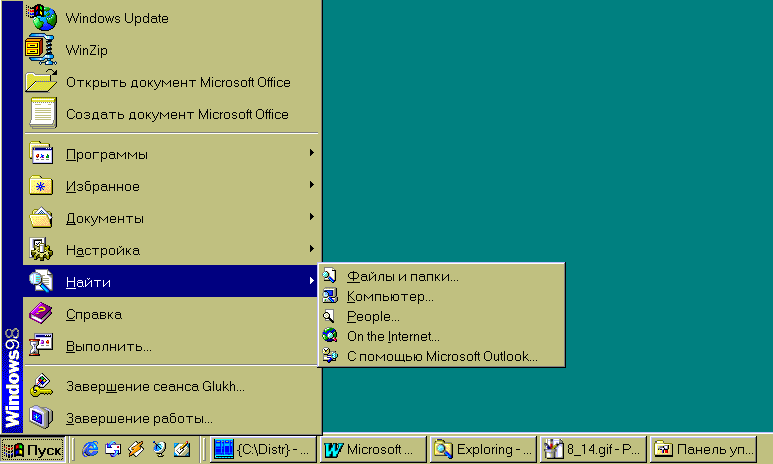
Task: Expand the Настройка submenu arrow
Action: coord(312,249)
